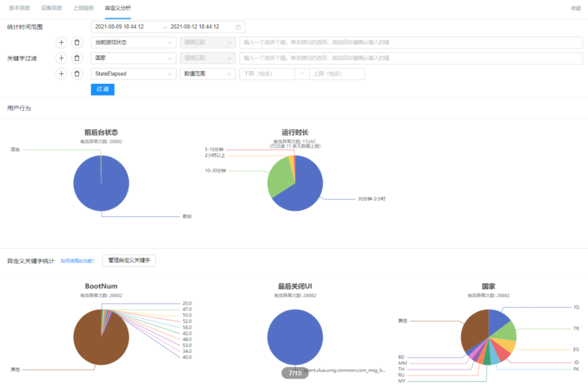The width and height of the screenshot is (588, 387).
Task: Switch to the 版本信息 tab
Action: (x=20, y=8)
